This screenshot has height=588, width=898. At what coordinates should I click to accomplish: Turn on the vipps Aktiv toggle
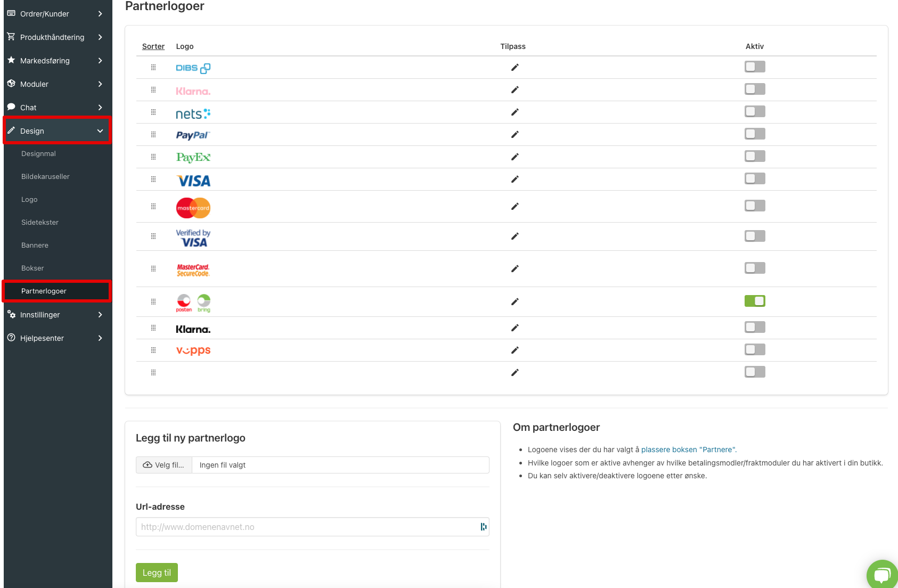point(755,349)
